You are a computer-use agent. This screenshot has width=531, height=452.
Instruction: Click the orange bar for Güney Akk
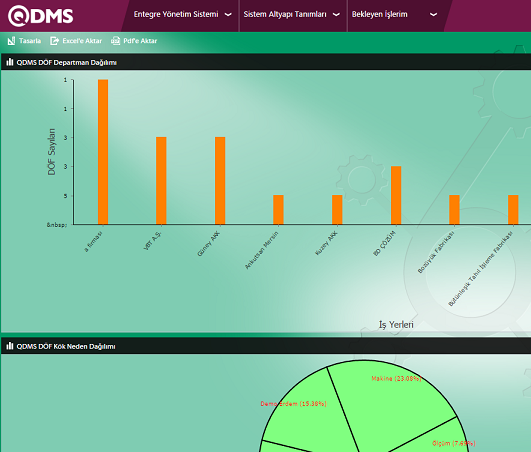point(220,180)
